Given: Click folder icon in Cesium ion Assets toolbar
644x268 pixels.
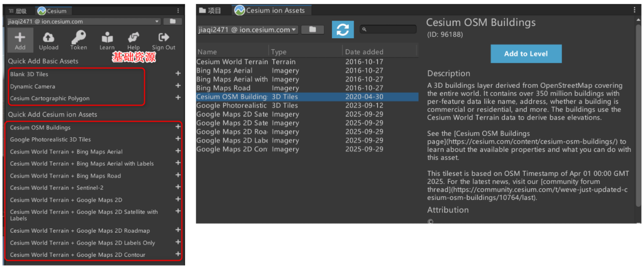Looking at the screenshot, I should click(x=313, y=30).
